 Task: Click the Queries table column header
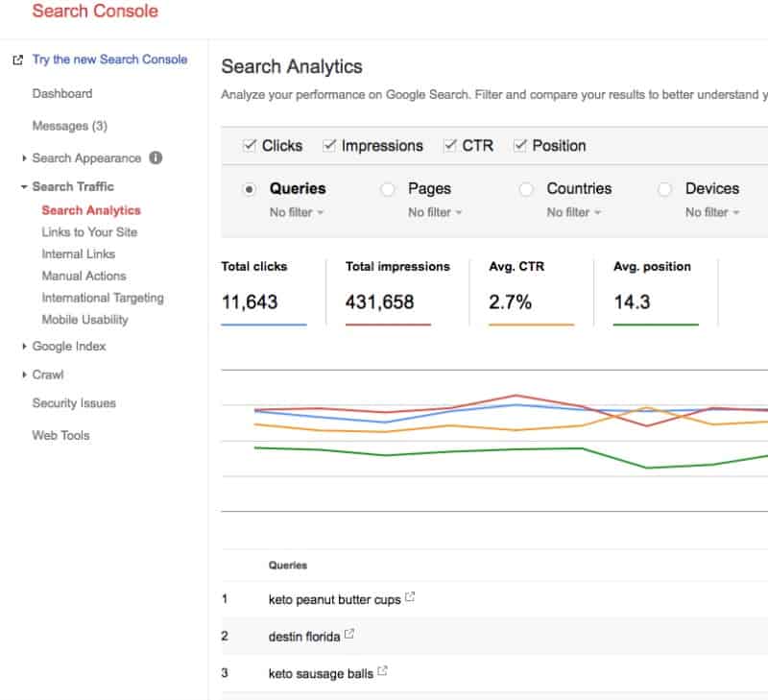[287, 566]
